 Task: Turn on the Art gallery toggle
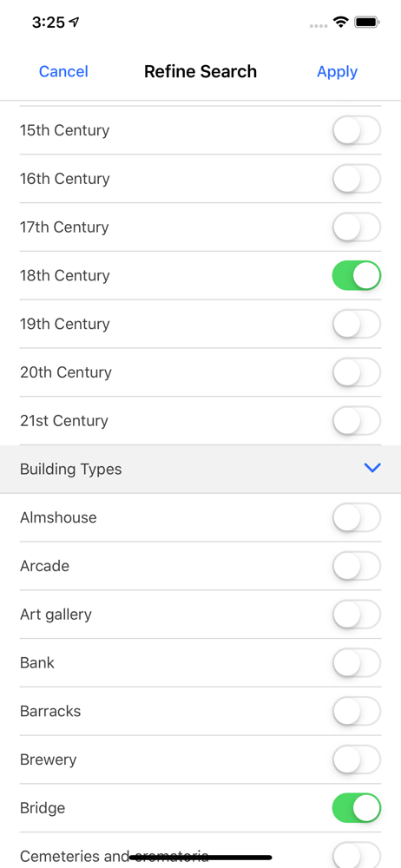coord(357,615)
